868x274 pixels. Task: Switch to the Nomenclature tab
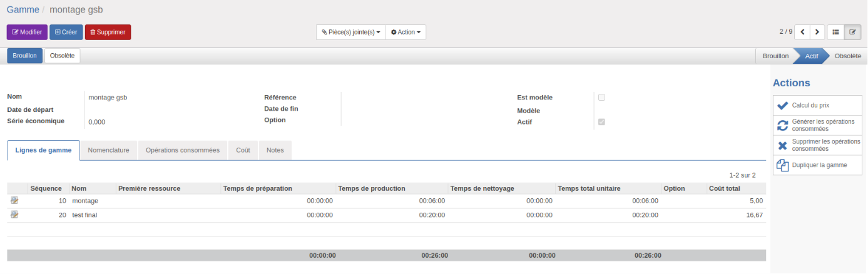click(x=108, y=150)
